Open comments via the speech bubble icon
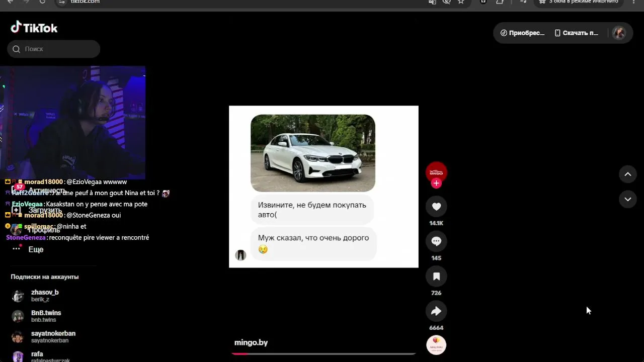 pos(436,241)
